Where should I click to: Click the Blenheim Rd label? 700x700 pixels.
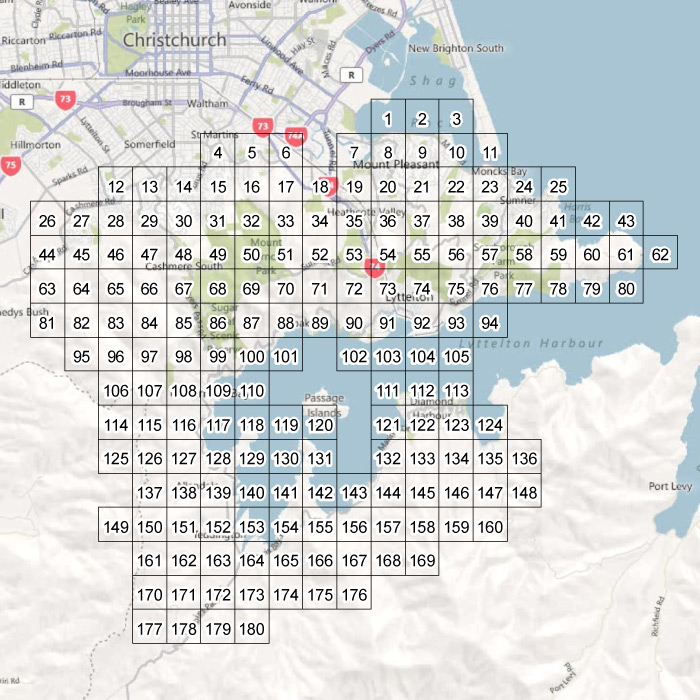click(x=36, y=66)
